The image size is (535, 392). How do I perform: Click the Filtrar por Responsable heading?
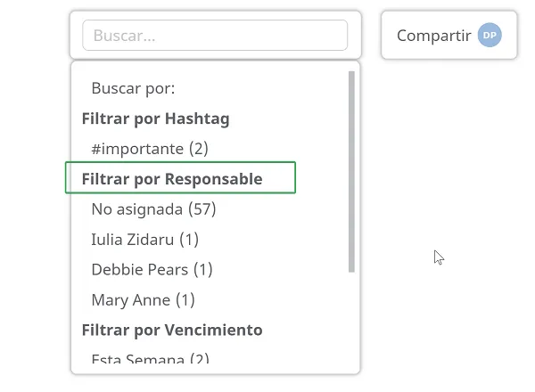click(x=172, y=179)
